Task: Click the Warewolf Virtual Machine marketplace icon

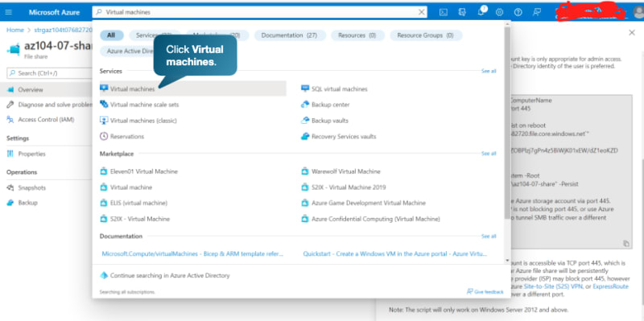Action: coord(305,171)
